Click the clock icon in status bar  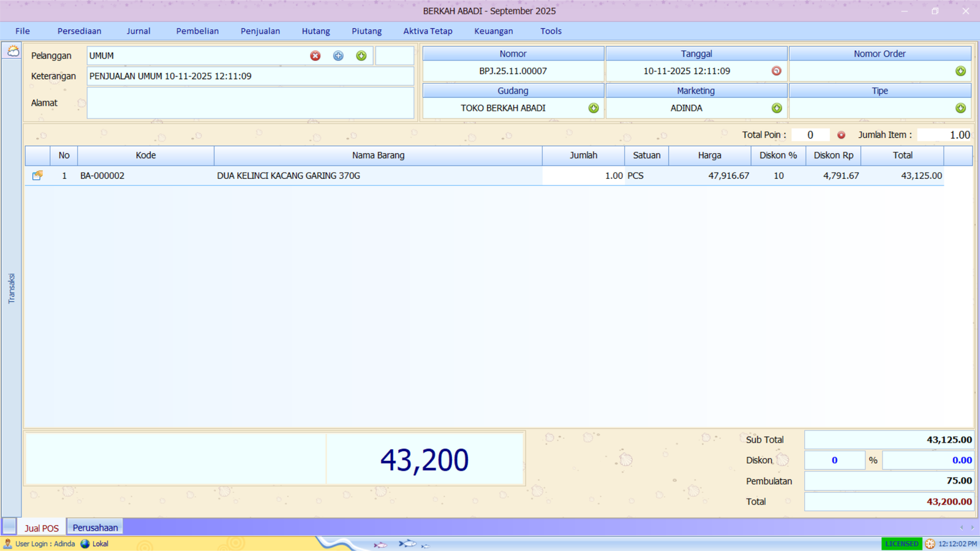click(930, 544)
